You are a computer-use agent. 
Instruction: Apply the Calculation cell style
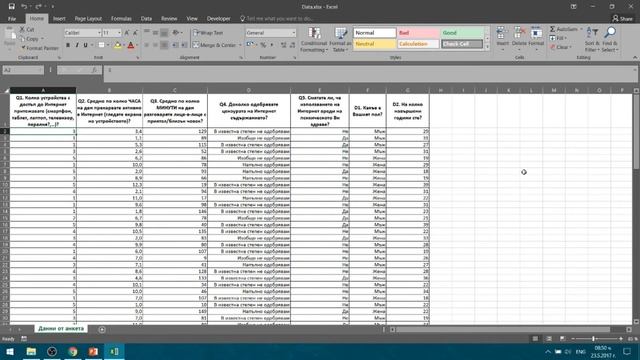(418, 44)
